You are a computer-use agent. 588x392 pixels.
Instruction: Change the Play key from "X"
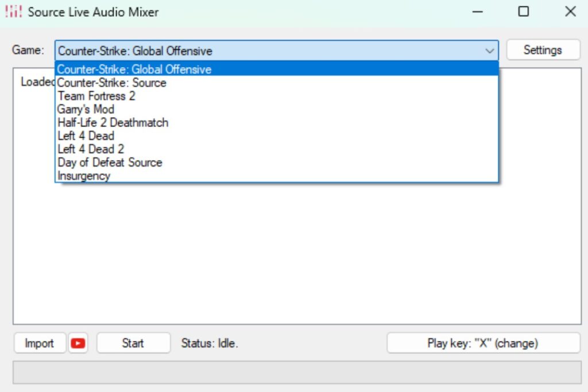click(x=484, y=343)
